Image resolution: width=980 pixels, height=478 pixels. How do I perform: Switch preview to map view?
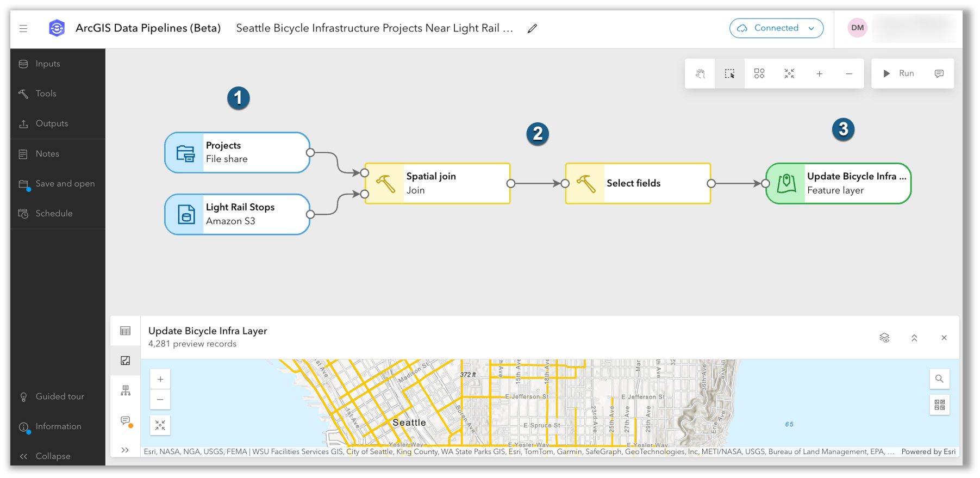[x=126, y=361]
